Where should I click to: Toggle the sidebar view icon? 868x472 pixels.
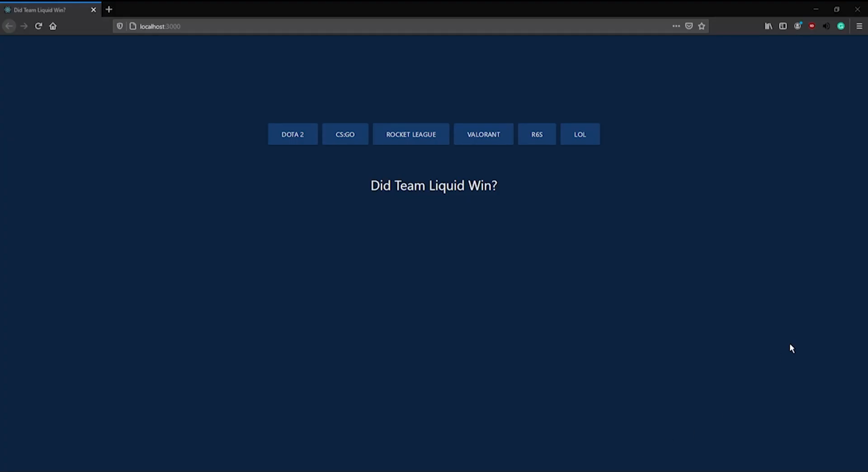tap(783, 26)
